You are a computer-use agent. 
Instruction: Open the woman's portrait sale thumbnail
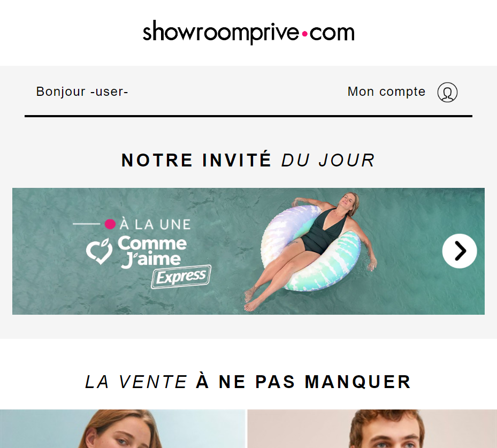[x=123, y=429]
